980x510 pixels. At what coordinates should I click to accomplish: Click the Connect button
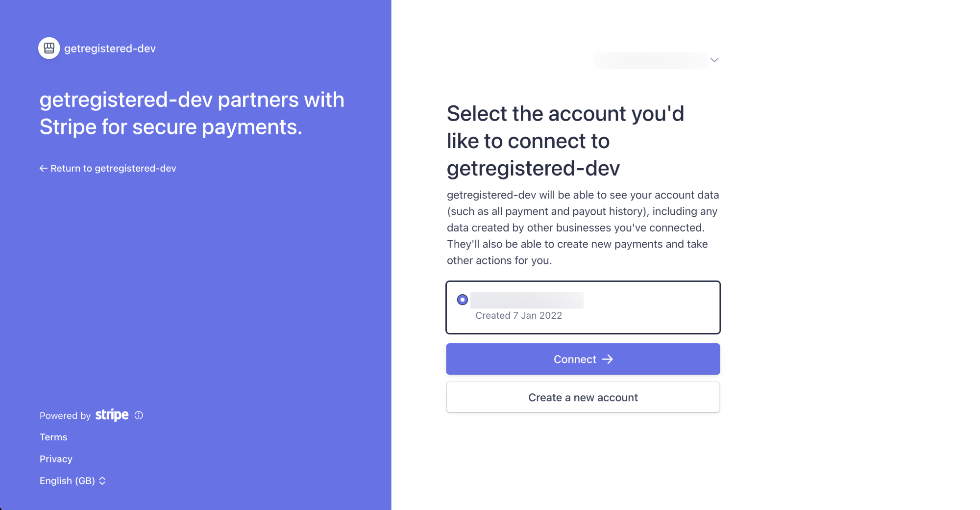pos(583,359)
